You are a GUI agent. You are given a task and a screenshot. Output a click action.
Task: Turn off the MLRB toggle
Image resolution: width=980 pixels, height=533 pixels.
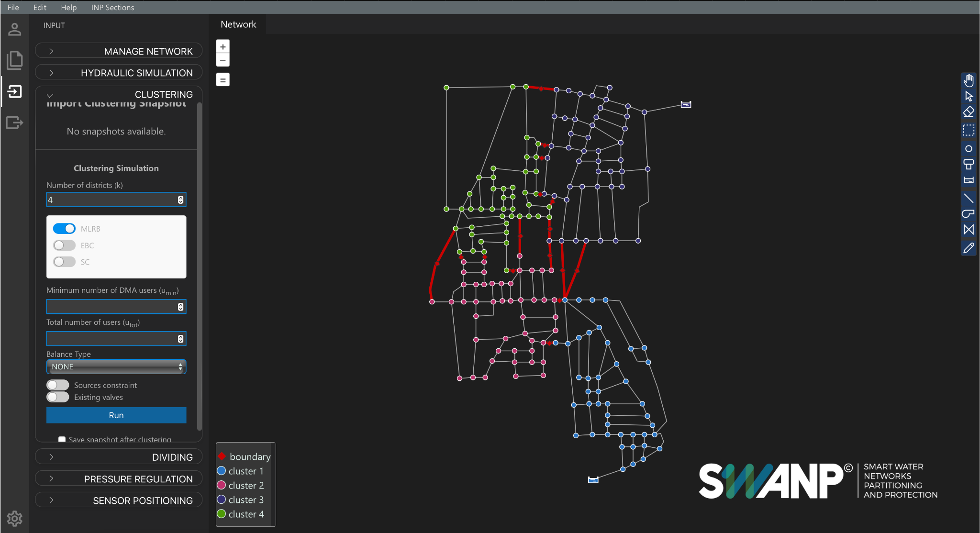[64, 229]
